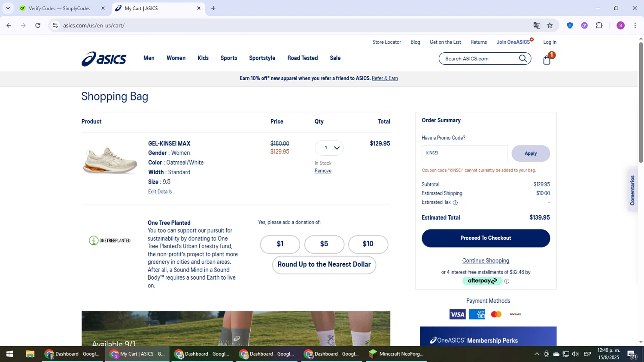The height and width of the screenshot is (362, 644).
Task: Click the GEL-KINSEI MAX shoe thumbnail
Action: tap(110, 160)
